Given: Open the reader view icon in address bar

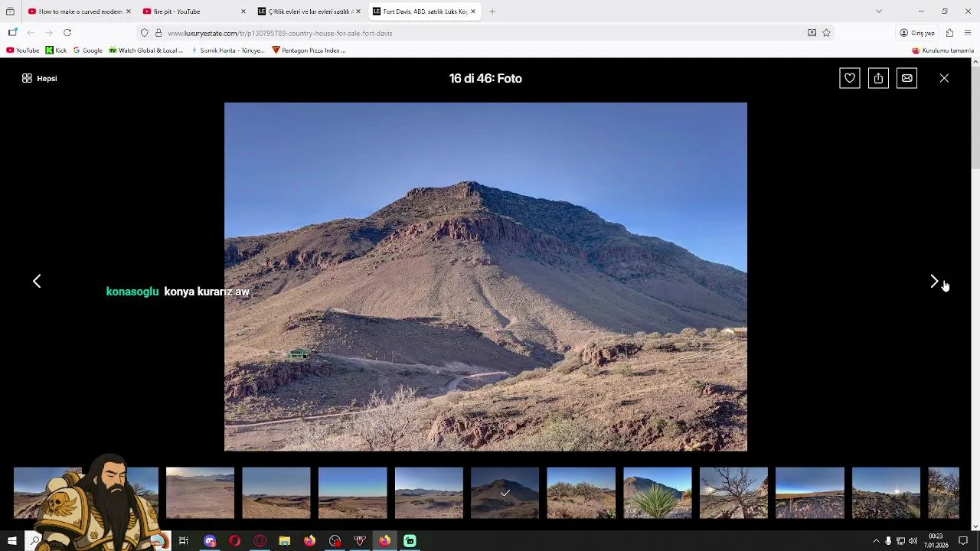Looking at the screenshot, I should (x=812, y=33).
